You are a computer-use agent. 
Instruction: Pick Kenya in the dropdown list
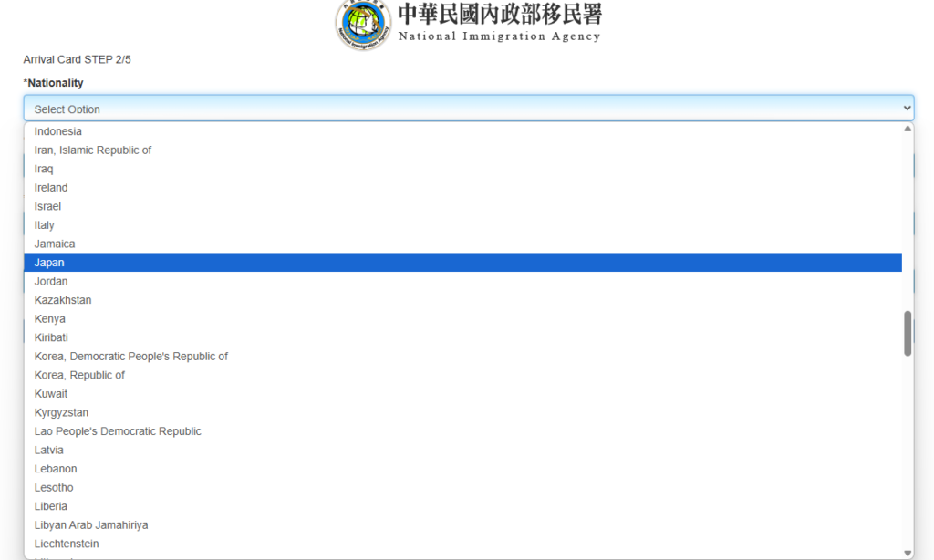49,319
